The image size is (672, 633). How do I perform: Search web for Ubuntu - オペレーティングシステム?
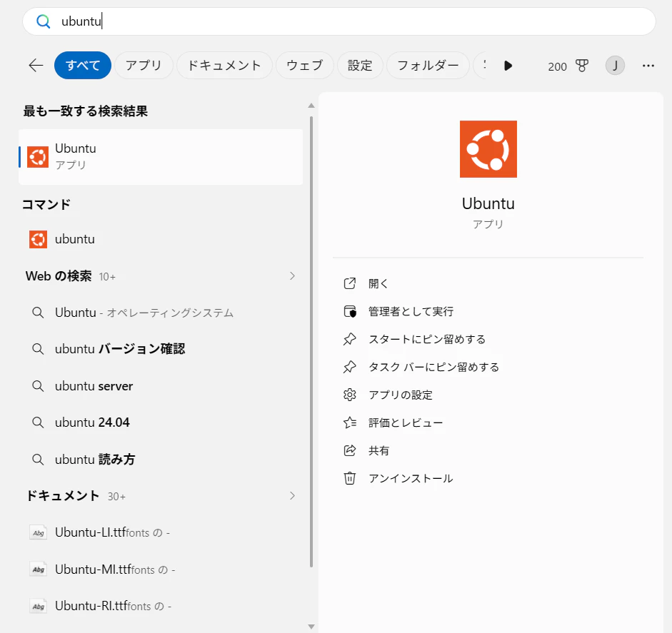tap(161, 313)
